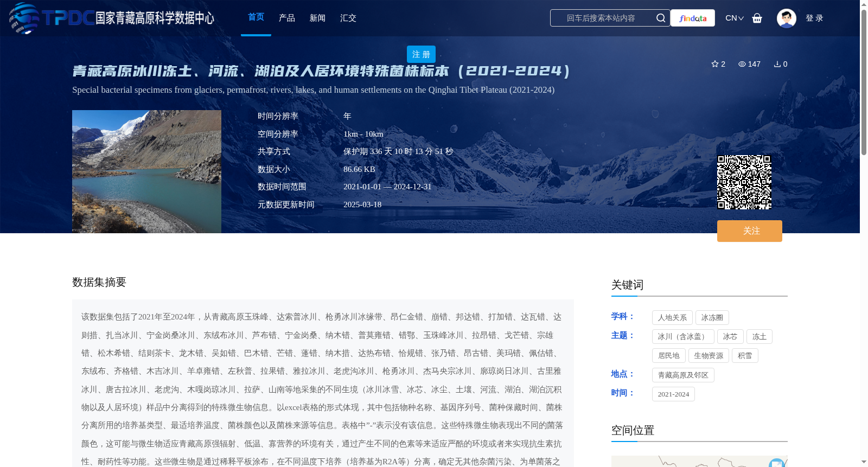Open the 首页 menu tab
The width and height of the screenshot is (868, 467).
click(256, 17)
